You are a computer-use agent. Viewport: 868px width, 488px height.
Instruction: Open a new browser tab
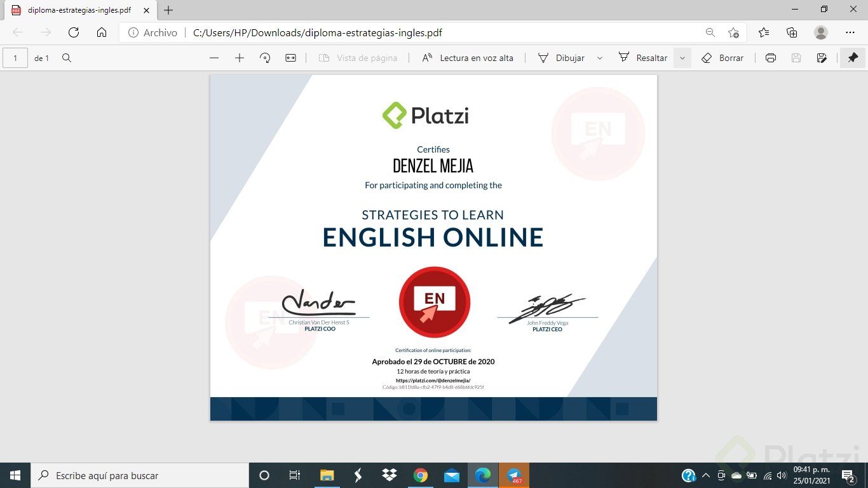pyautogui.click(x=168, y=10)
